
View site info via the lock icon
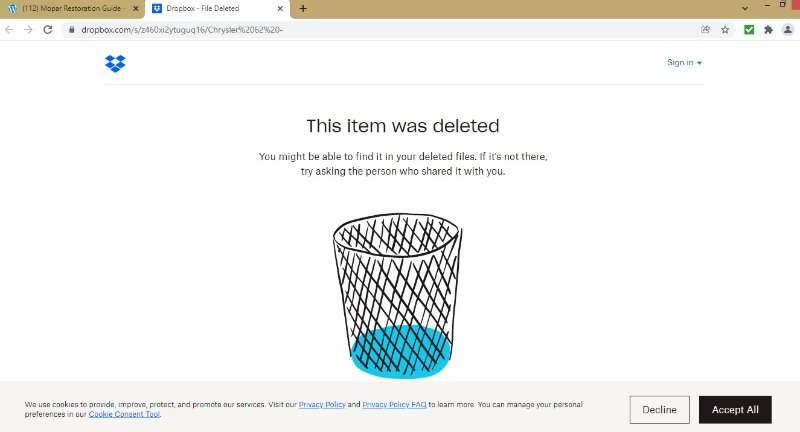71,30
